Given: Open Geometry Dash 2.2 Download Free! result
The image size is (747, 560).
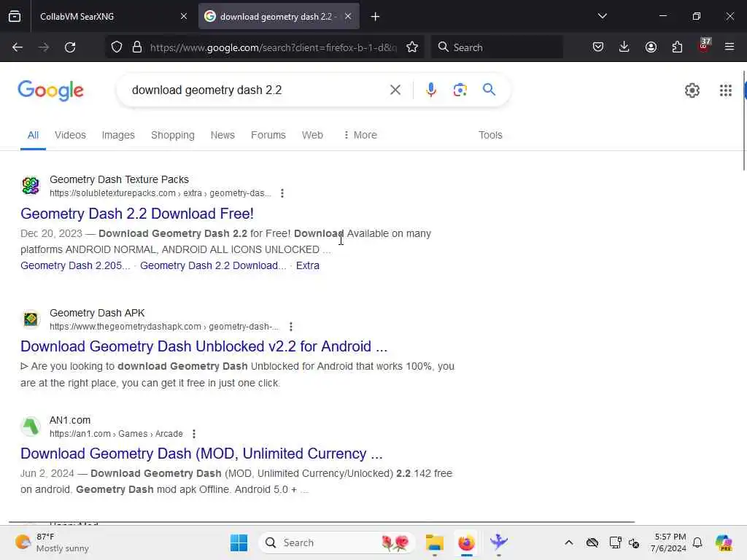Looking at the screenshot, I should pos(137,214).
